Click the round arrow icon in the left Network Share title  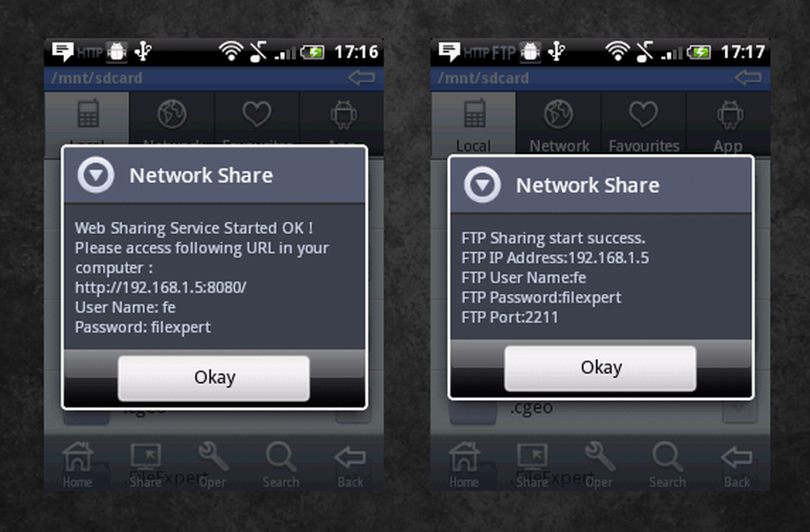pos(96,175)
